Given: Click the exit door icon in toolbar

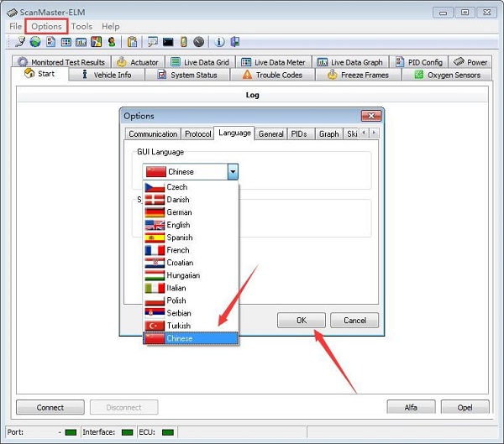Looking at the screenshot, I should pyautogui.click(x=235, y=42).
